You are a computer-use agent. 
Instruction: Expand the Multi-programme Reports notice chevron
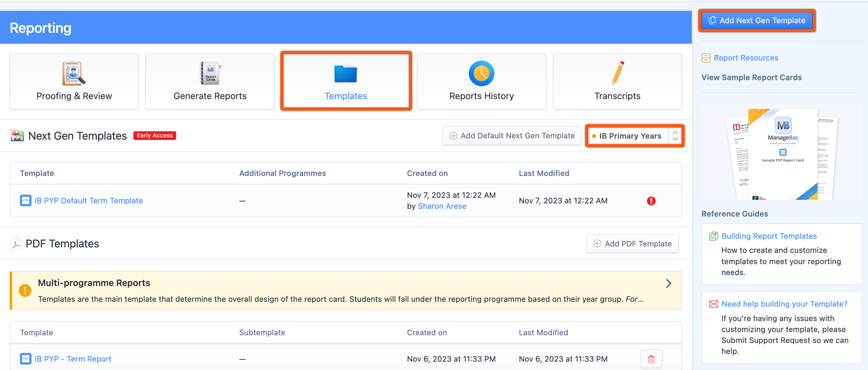tap(669, 284)
